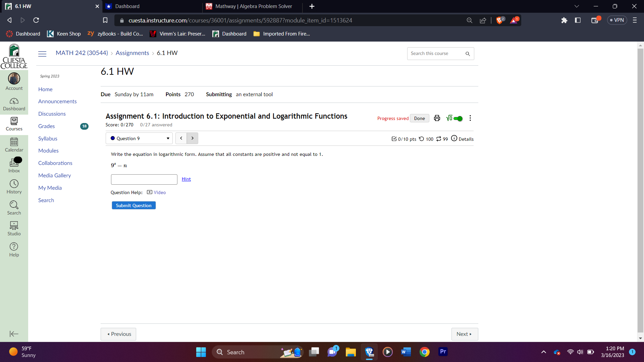The width and height of the screenshot is (644, 362).
Task: Click the Submit Question button
Action: (x=133, y=205)
